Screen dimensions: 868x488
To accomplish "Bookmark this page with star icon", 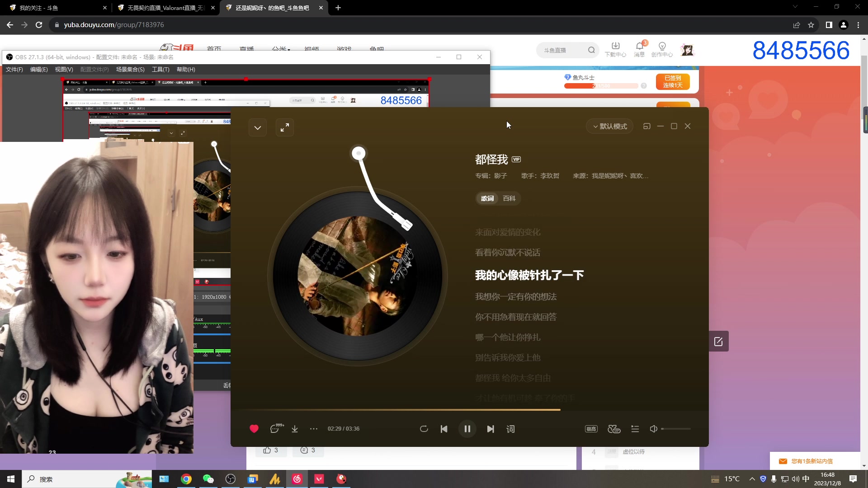I will click(x=811, y=25).
